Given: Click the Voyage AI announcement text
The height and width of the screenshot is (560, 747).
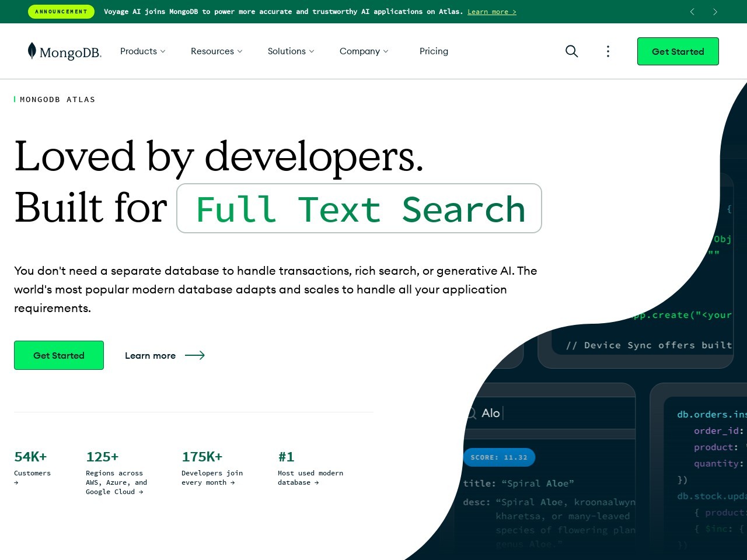Looking at the screenshot, I should tap(283, 12).
